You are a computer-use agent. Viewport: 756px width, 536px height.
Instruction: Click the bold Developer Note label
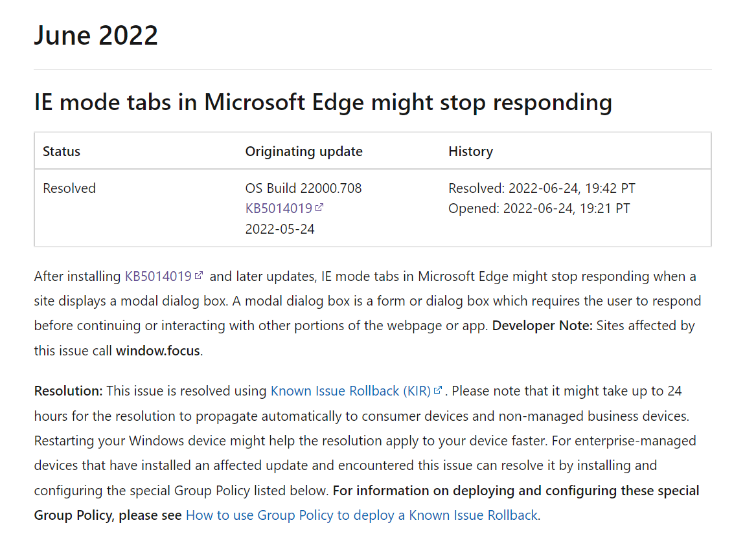point(542,326)
